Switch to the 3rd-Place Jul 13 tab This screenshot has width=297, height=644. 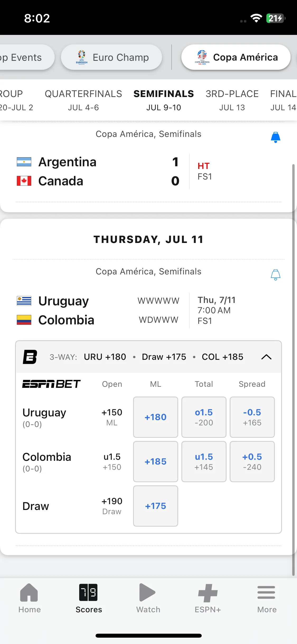pyautogui.click(x=232, y=100)
